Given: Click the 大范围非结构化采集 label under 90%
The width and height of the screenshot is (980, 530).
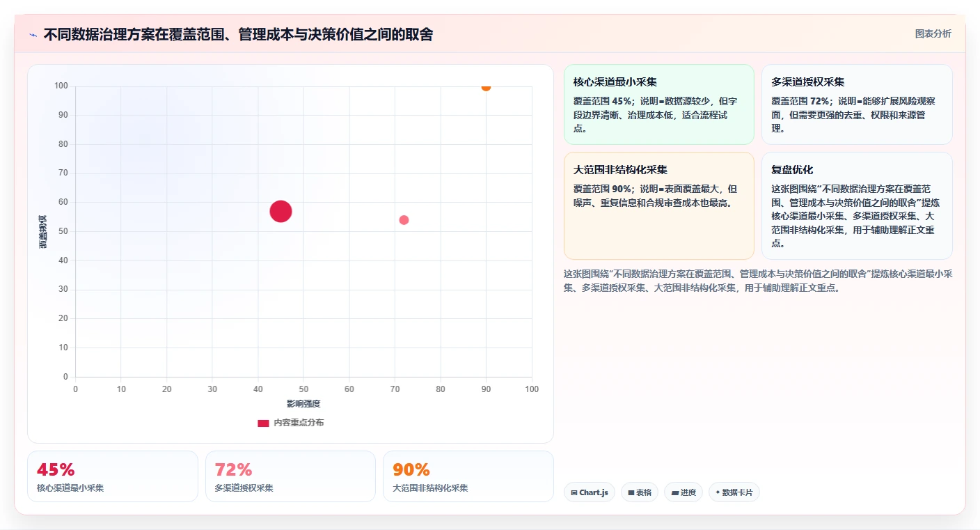Looking at the screenshot, I should (430, 488).
